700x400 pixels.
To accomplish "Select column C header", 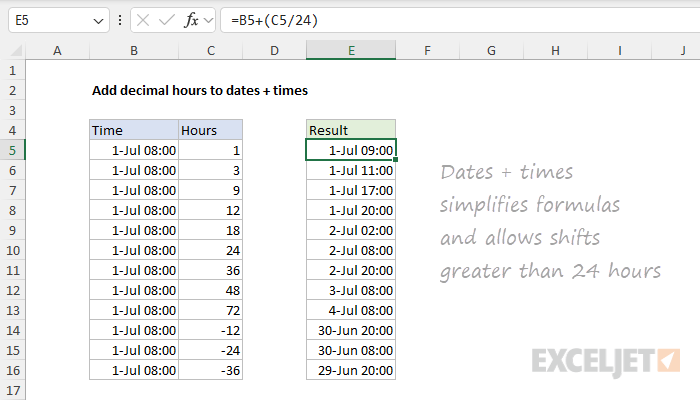I will 211,50.
